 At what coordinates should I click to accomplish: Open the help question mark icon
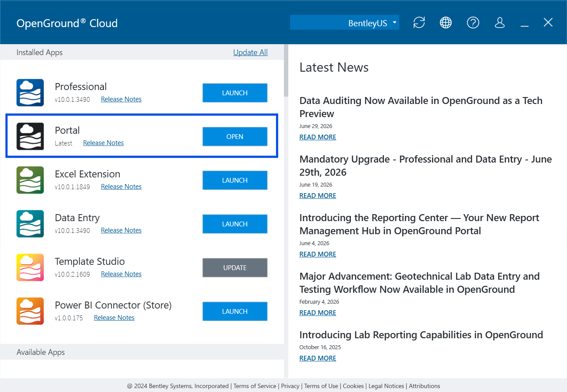click(473, 23)
